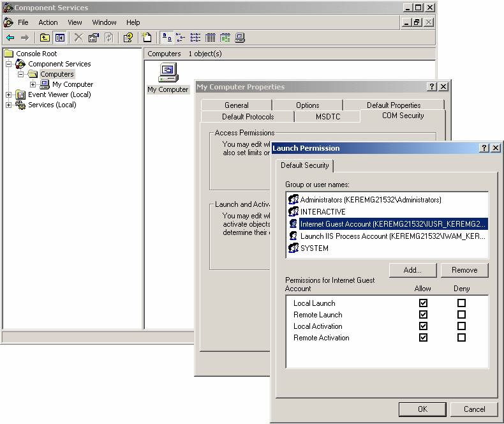
Task: Select My Computer in the console tree
Action: click(x=73, y=84)
